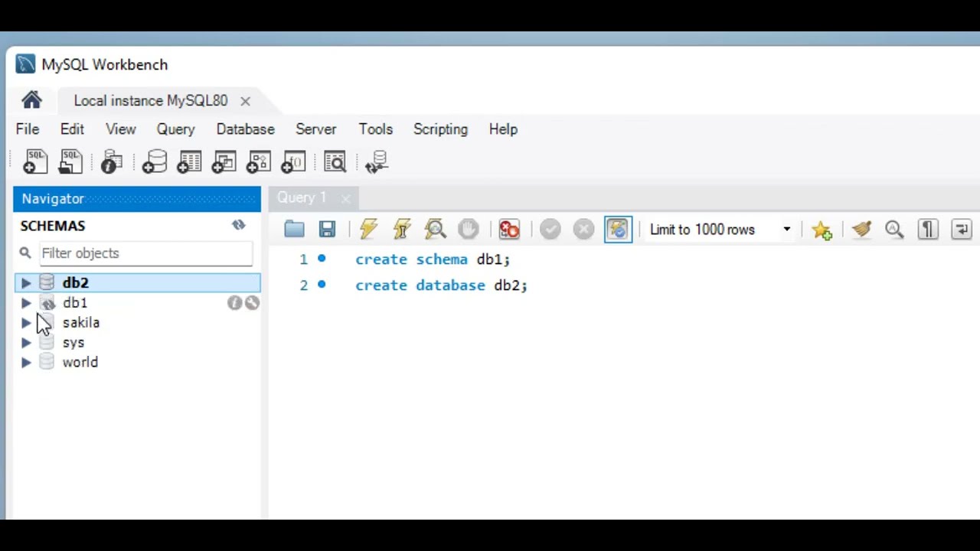This screenshot has width=980, height=551.
Task: Open SQL script file icon in main toolbar
Action: 70,161
